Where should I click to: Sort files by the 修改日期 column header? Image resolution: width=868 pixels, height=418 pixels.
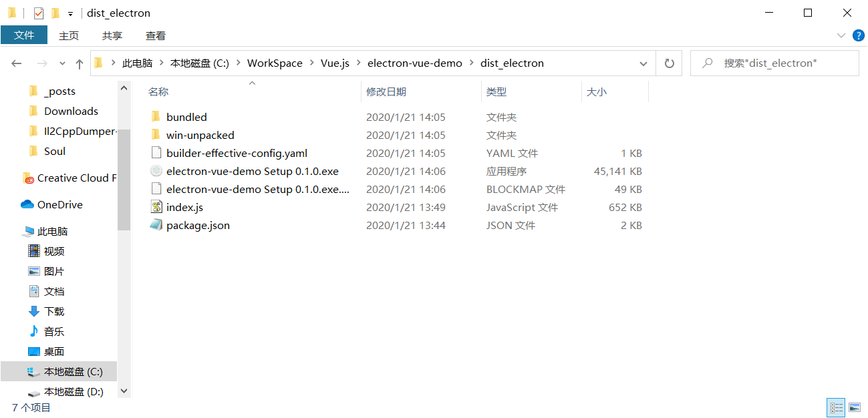[x=386, y=91]
